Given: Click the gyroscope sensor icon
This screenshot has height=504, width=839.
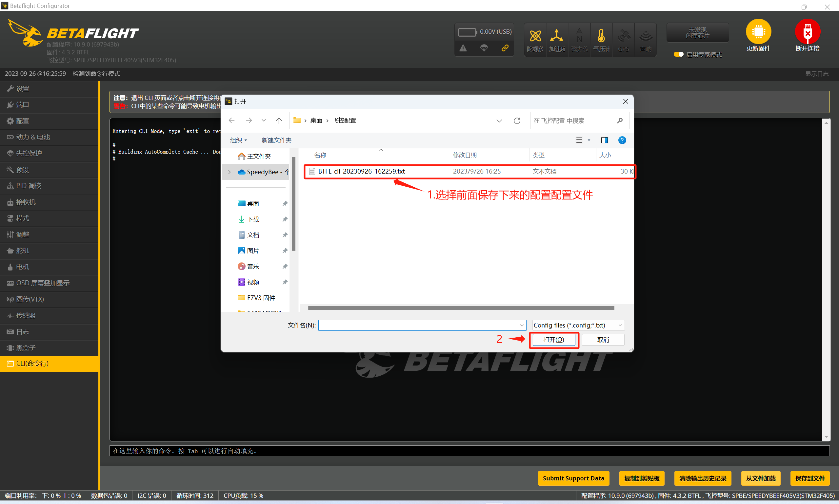Looking at the screenshot, I should 535,36.
